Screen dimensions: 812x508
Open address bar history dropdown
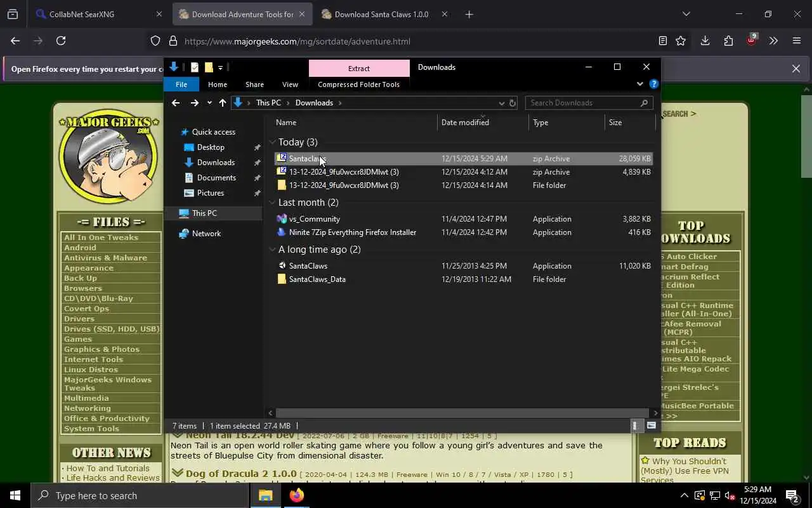(501, 103)
